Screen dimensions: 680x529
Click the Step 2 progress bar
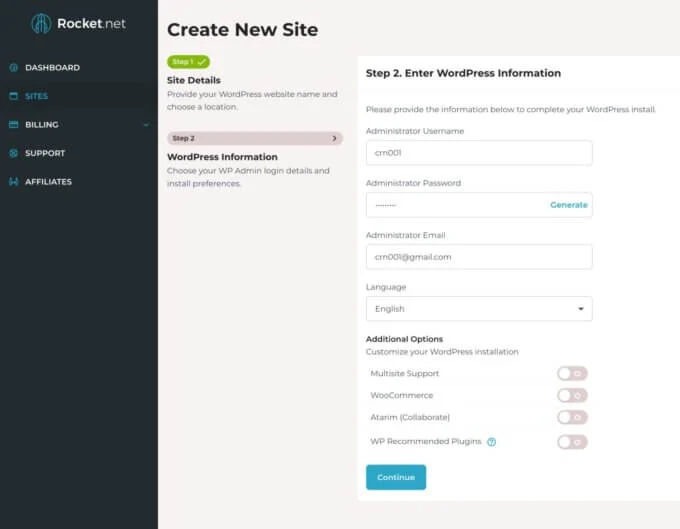coord(255,138)
